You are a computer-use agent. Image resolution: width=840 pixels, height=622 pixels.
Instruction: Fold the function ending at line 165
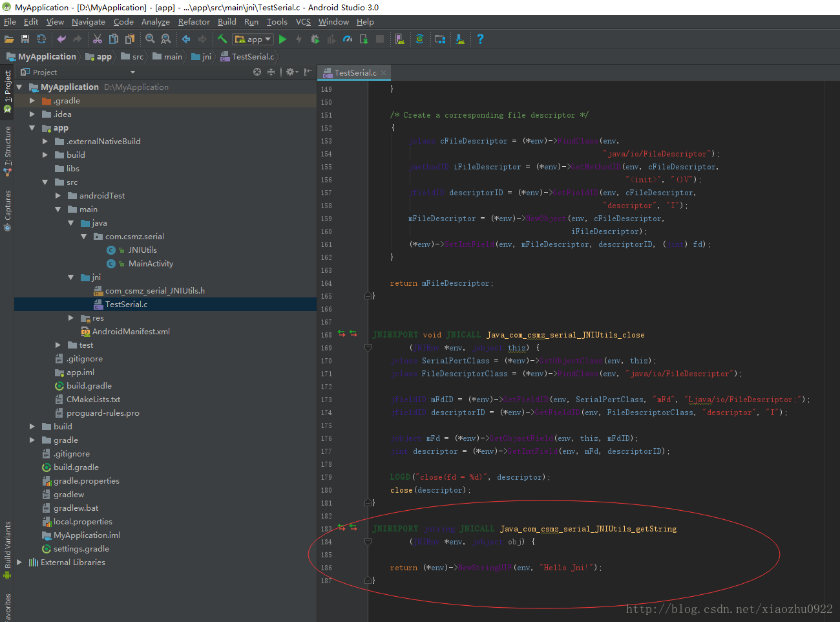click(x=368, y=296)
